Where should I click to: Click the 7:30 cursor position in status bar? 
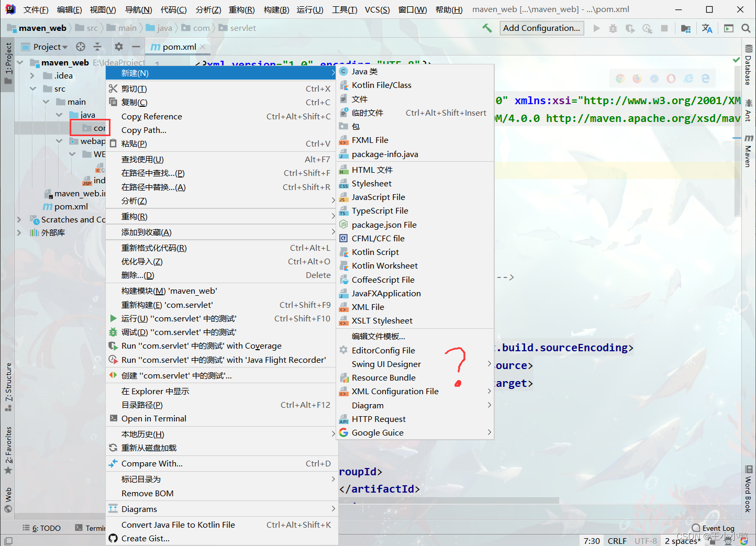pos(592,541)
